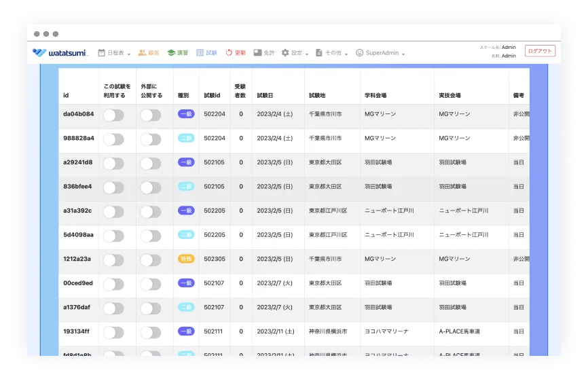Screen dimensions: 588x379
Task: Click the 更新 refresh icon
Action: coord(229,52)
